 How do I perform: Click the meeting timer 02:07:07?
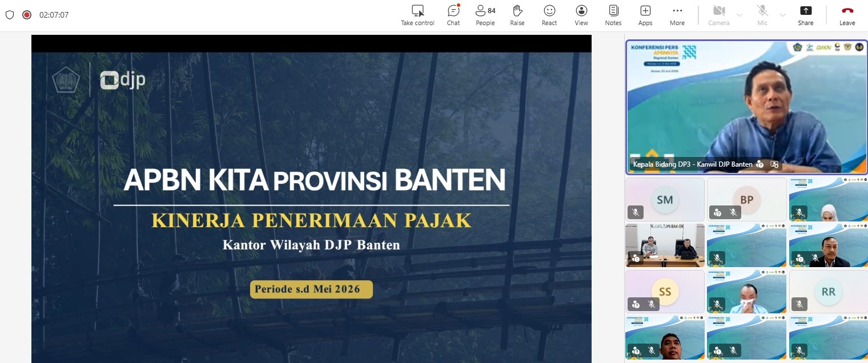click(54, 15)
